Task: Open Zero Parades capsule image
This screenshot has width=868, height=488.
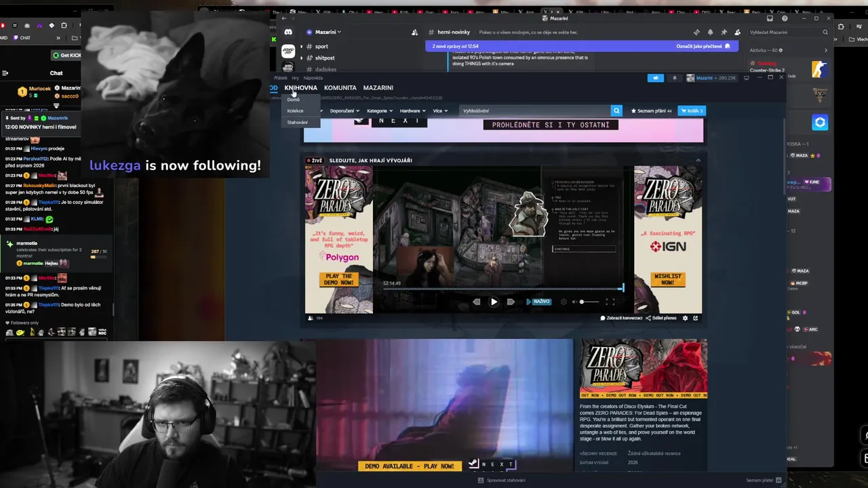Action: 644,369
